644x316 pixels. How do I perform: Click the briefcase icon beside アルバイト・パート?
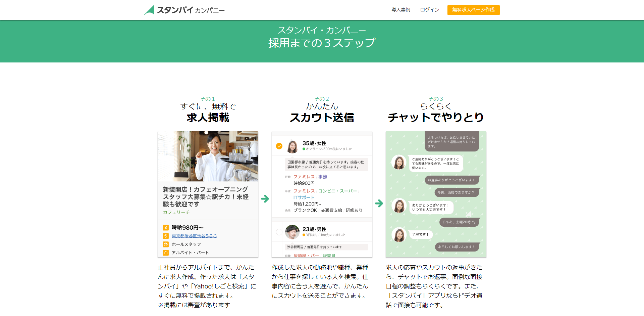pyautogui.click(x=166, y=253)
